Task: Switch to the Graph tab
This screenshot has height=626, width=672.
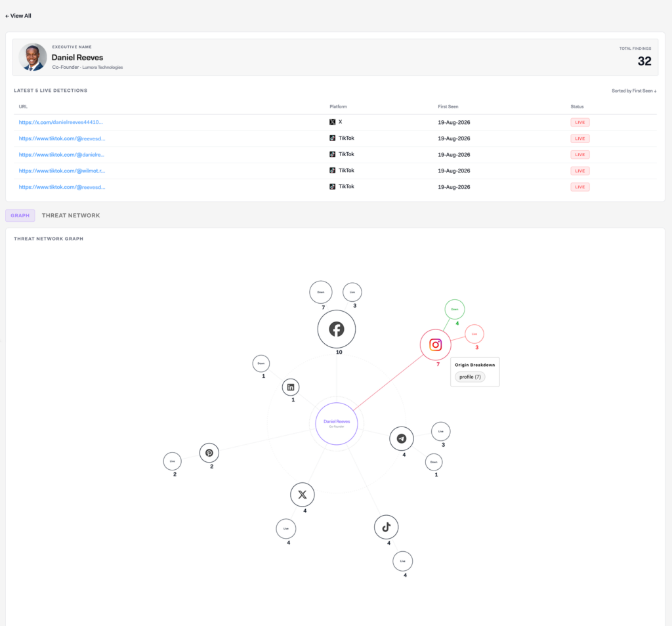Action: pyautogui.click(x=20, y=215)
